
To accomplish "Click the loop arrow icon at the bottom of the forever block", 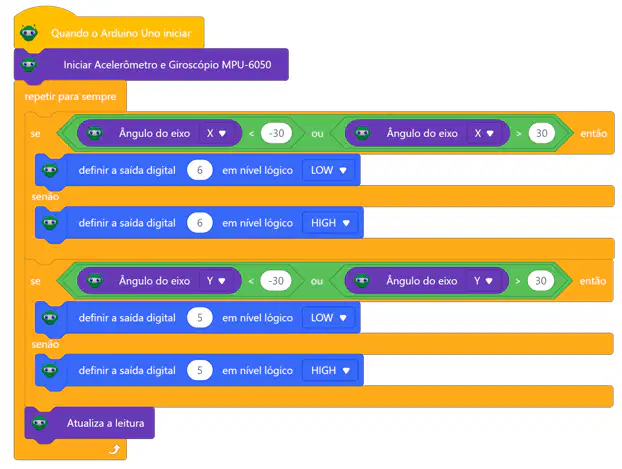I will point(114,450).
